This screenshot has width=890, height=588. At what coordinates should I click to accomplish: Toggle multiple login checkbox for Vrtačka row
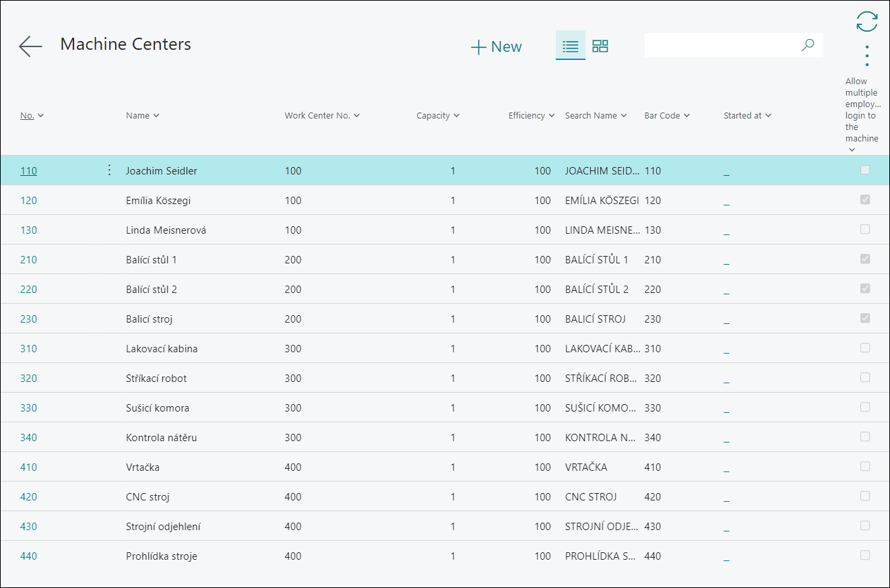click(865, 467)
